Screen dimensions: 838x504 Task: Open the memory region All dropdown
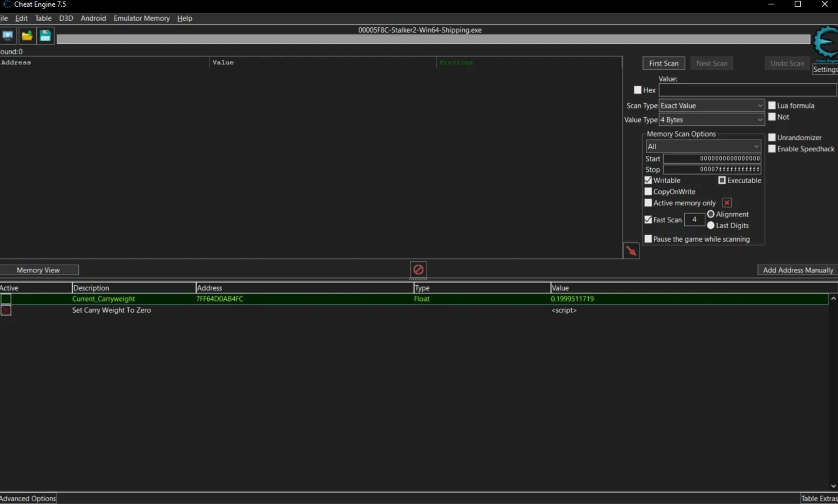click(703, 147)
